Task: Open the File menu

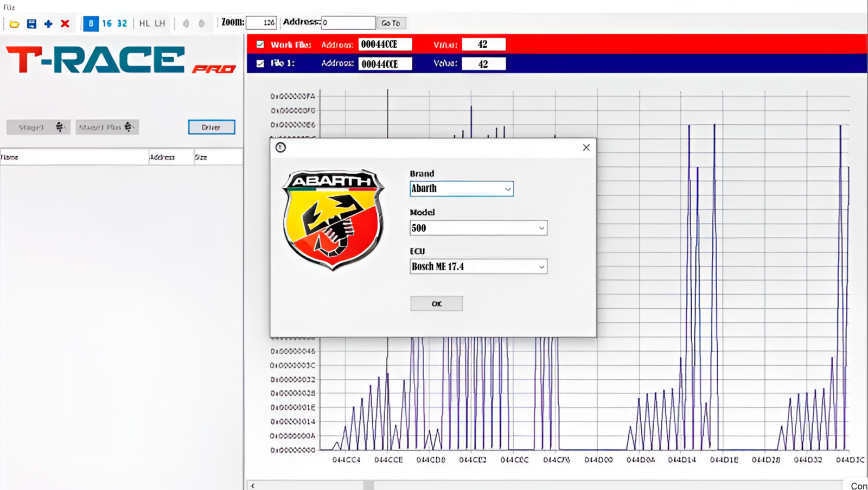Action: click(x=9, y=7)
